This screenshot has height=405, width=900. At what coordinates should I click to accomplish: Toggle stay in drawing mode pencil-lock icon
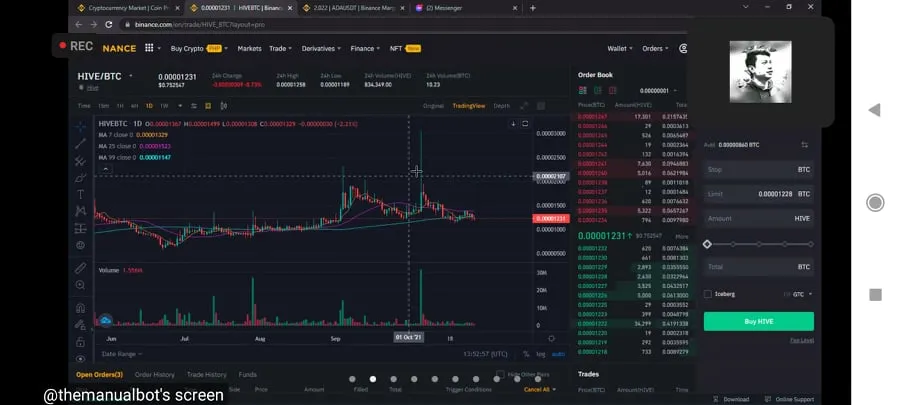(x=80, y=325)
